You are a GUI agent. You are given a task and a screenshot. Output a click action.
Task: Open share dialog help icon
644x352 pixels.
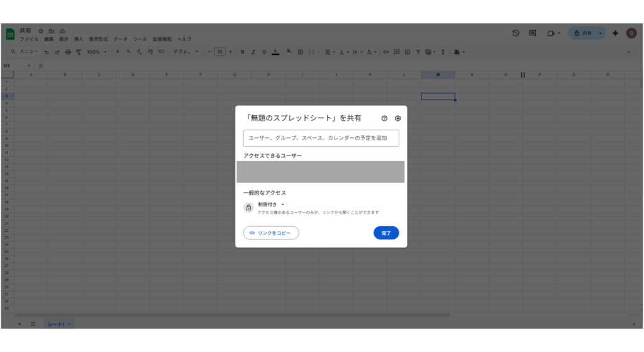click(384, 118)
